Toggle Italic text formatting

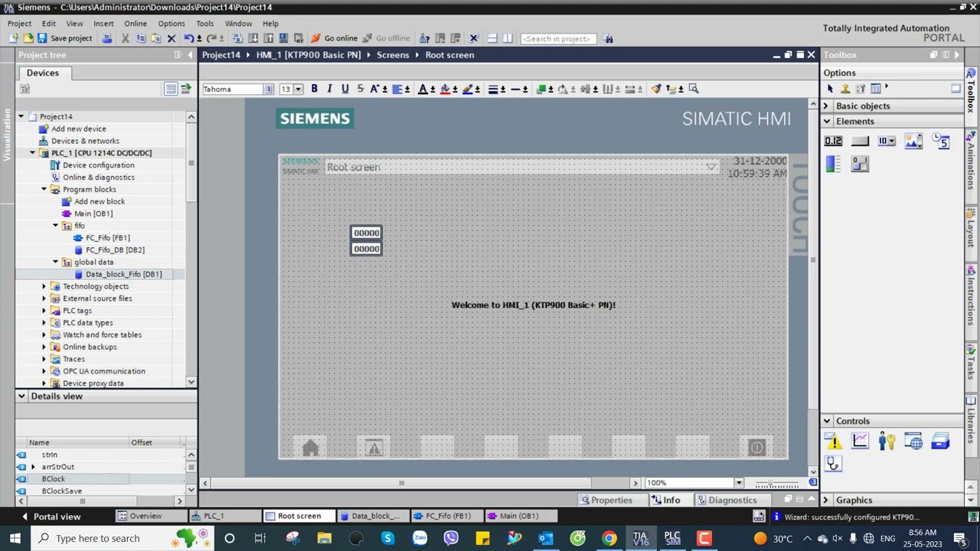point(329,89)
